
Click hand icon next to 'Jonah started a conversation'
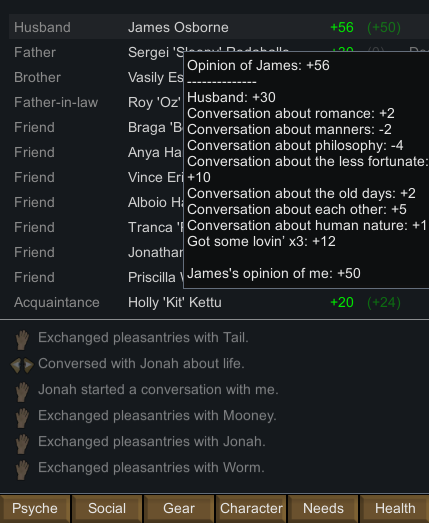tap(22, 392)
